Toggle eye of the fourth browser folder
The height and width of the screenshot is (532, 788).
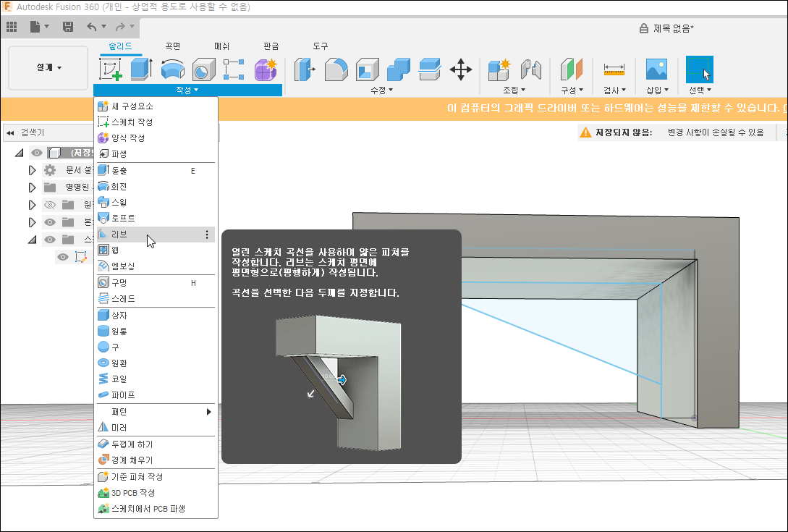(49, 221)
